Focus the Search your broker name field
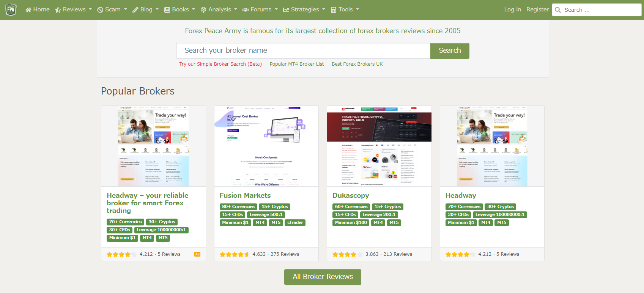Image resolution: width=644 pixels, height=293 pixels. coord(303,51)
